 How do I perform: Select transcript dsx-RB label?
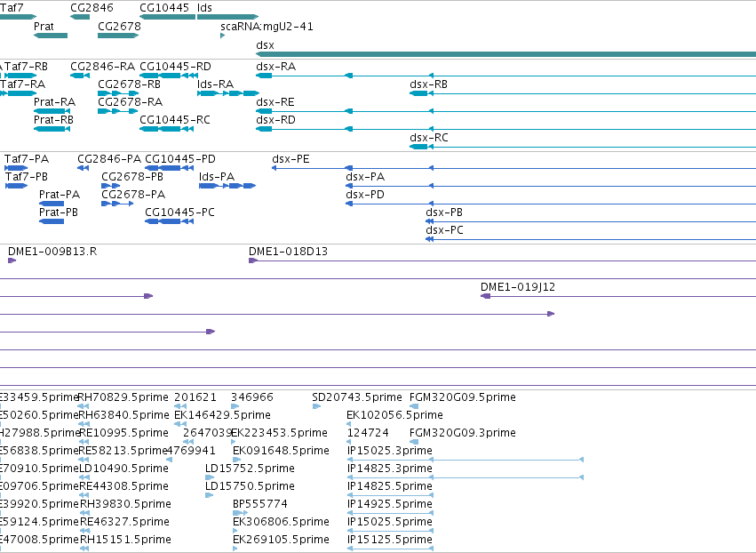428,84
